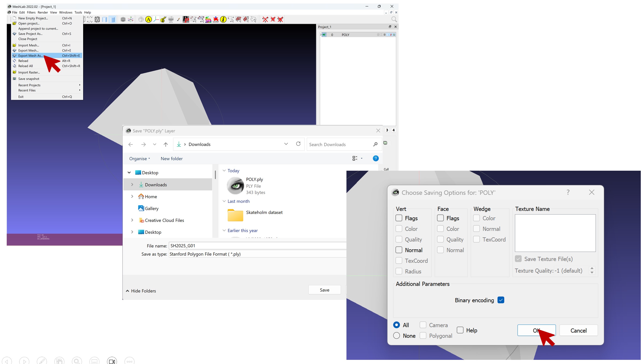This screenshot has width=644, height=364.
Task: Enable Vert Normal checkbox
Action: point(399,250)
